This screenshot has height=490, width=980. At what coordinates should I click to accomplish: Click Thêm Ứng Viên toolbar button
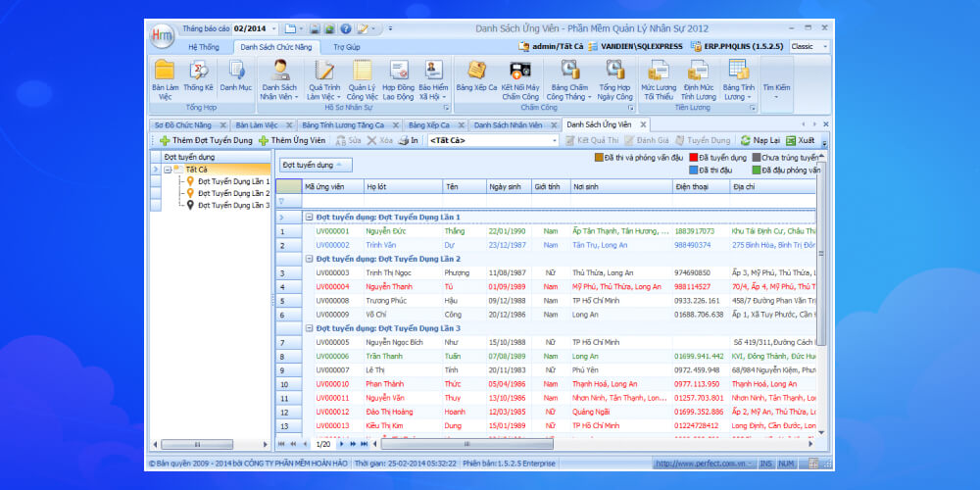(292, 140)
